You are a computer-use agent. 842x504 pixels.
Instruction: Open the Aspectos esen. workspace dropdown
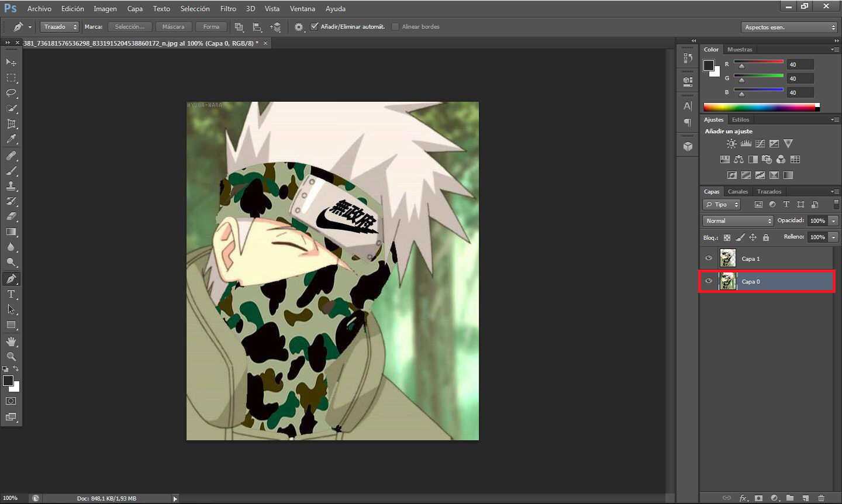click(x=790, y=27)
